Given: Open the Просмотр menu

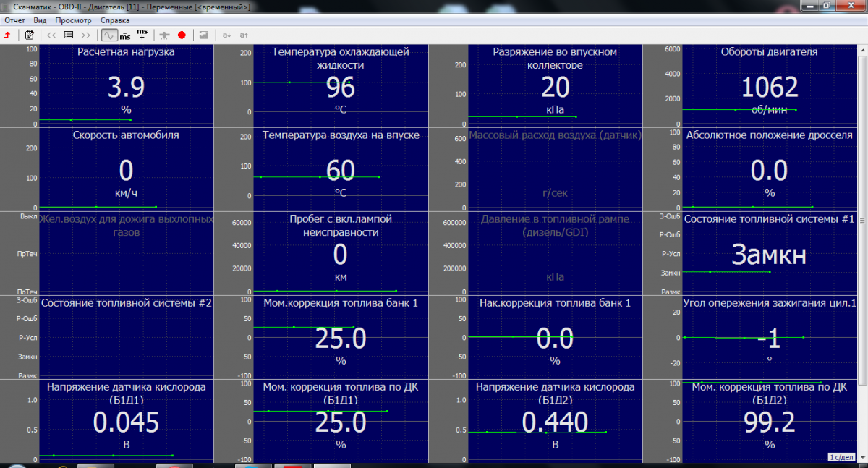Looking at the screenshot, I should [x=73, y=20].
